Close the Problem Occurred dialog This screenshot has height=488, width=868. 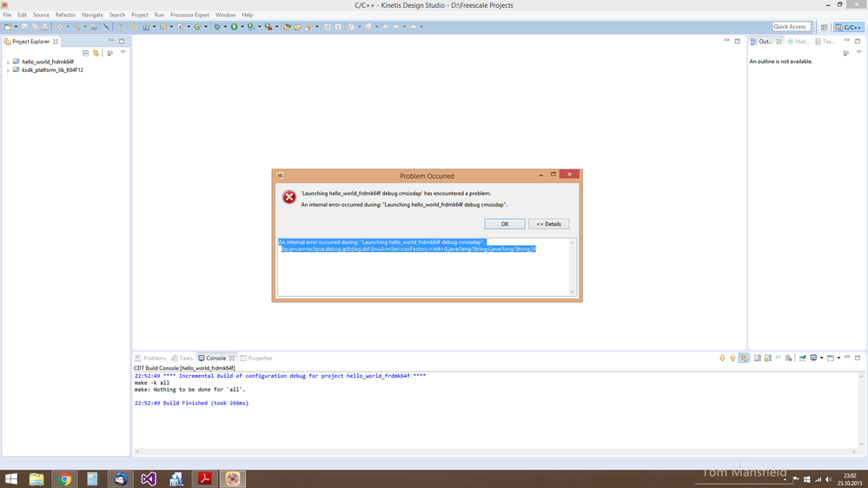pos(569,175)
